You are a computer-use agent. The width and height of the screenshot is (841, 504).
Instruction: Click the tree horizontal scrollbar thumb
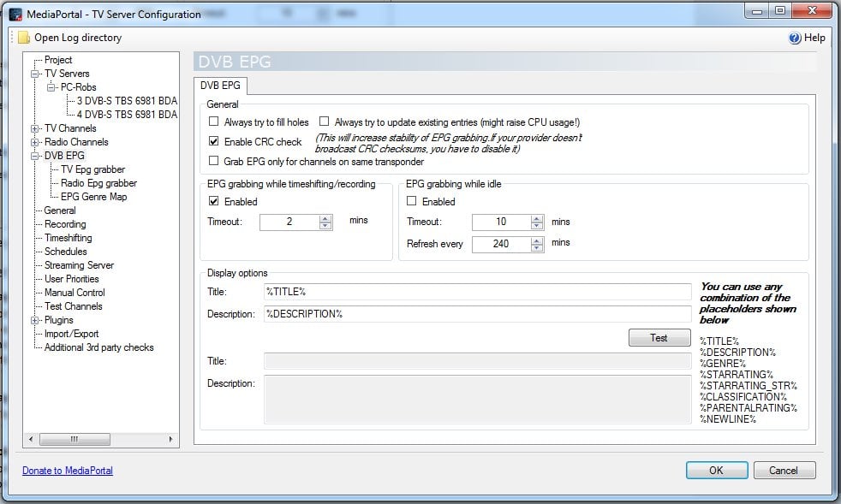pos(75,439)
